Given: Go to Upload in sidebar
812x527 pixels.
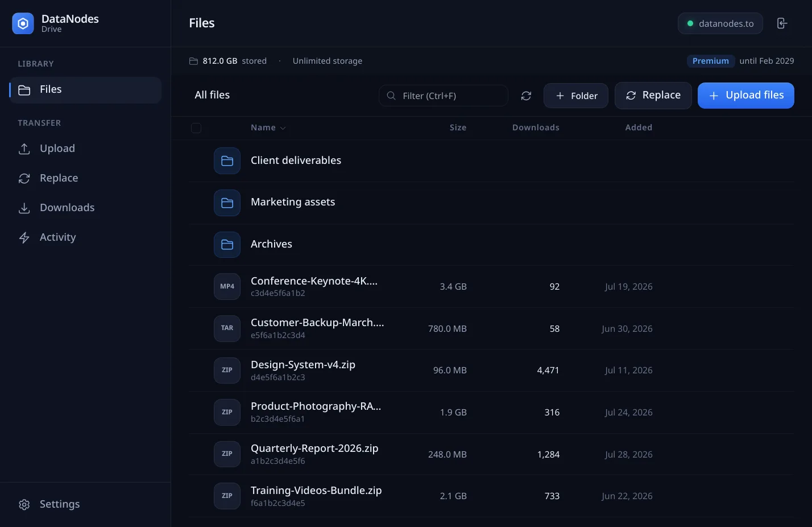Looking at the screenshot, I should point(85,149).
